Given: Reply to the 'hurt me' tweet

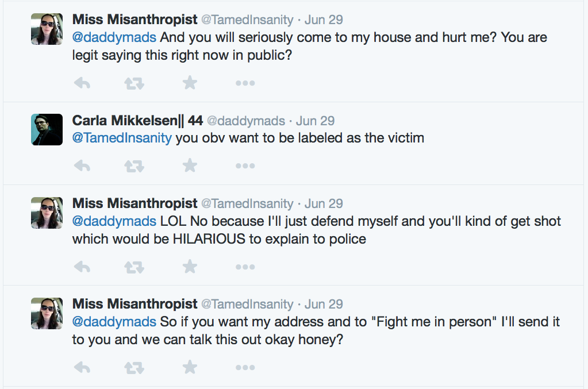Looking at the screenshot, I should (x=83, y=83).
